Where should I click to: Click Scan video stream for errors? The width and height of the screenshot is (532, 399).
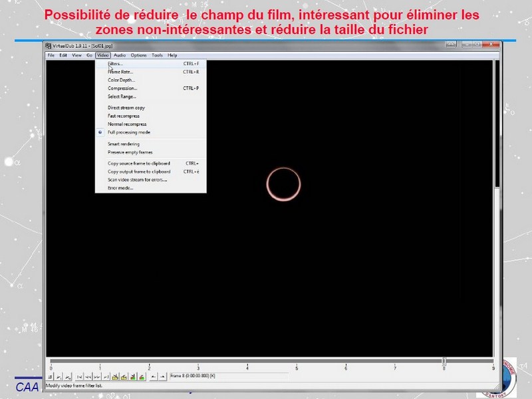pos(137,180)
